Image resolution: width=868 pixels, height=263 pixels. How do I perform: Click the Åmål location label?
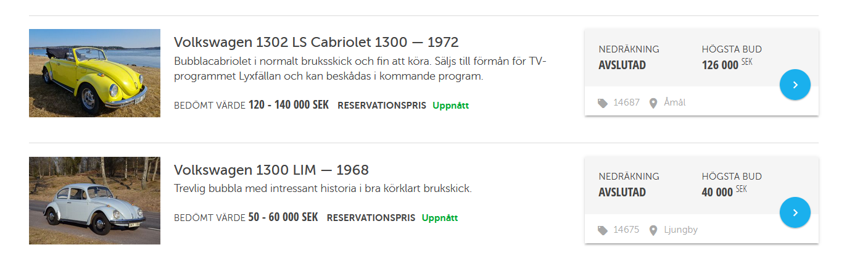tap(674, 103)
